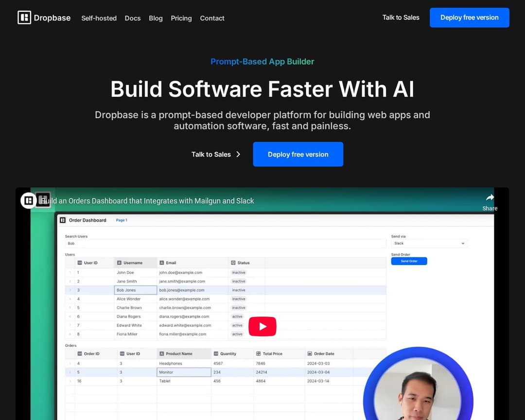525x420 pixels.
Task: Click the Order Date column header icon
Action: tap(310, 354)
